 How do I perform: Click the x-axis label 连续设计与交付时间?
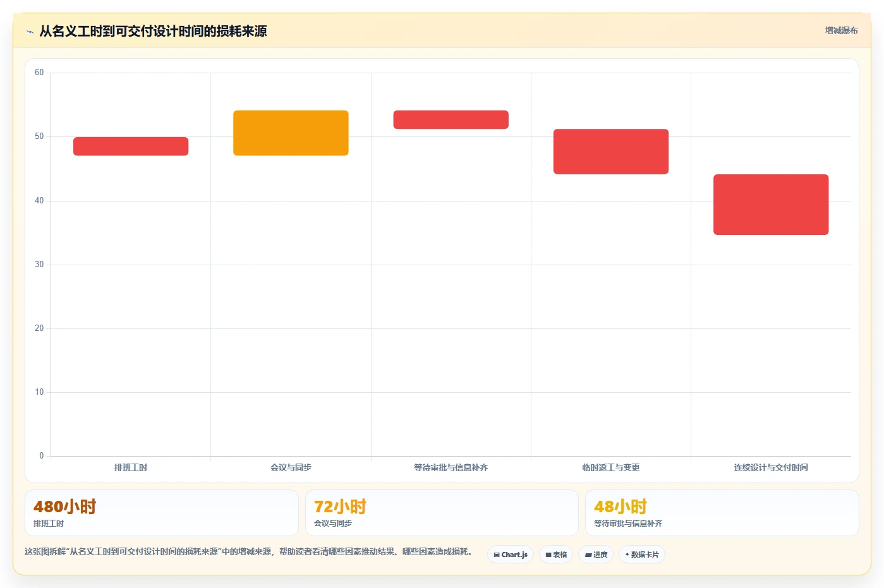[x=771, y=467]
